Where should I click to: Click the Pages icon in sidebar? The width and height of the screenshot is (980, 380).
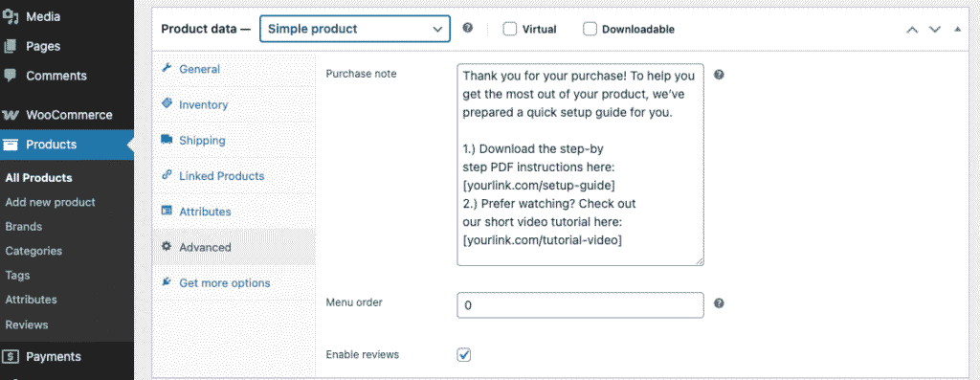[x=10, y=46]
